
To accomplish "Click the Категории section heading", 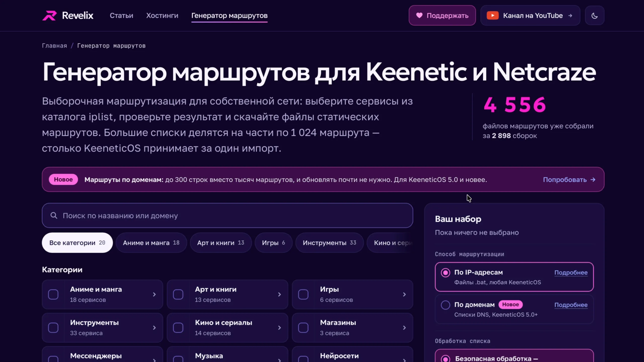I will (62, 270).
